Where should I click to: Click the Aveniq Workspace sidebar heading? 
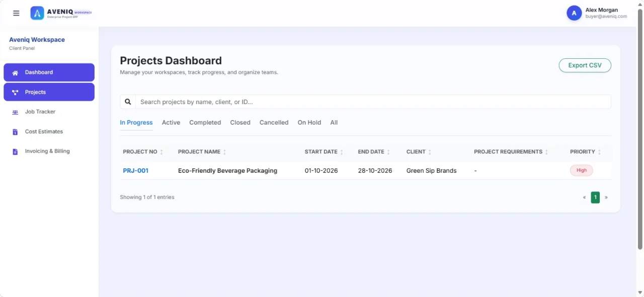point(37,40)
